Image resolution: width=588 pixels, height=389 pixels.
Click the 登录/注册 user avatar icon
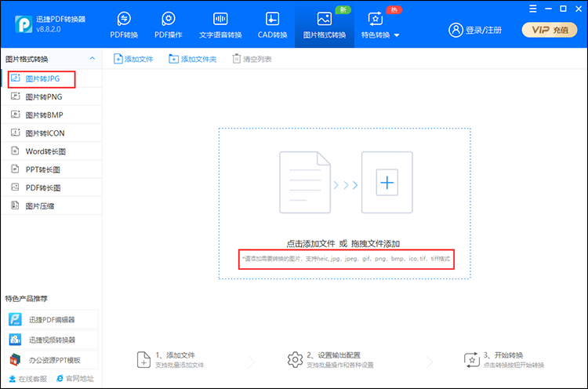coord(456,30)
